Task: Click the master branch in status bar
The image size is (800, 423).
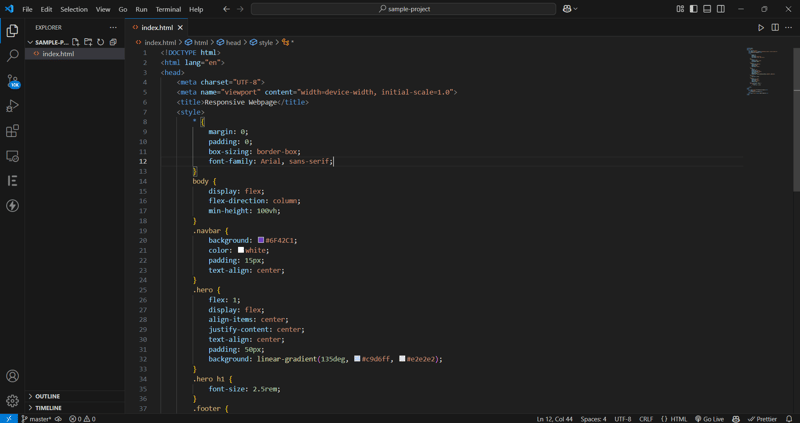Action: [x=37, y=419]
